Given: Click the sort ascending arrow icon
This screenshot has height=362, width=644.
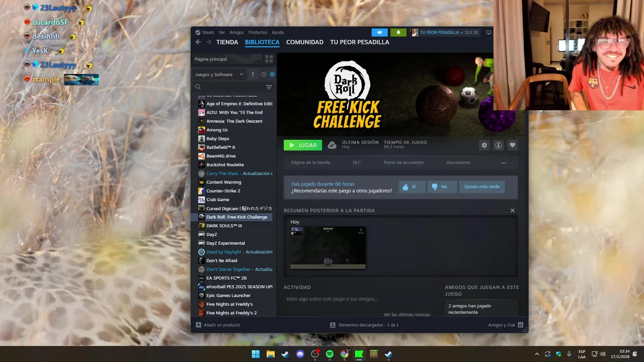Looking at the screenshot, I should [x=253, y=74].
